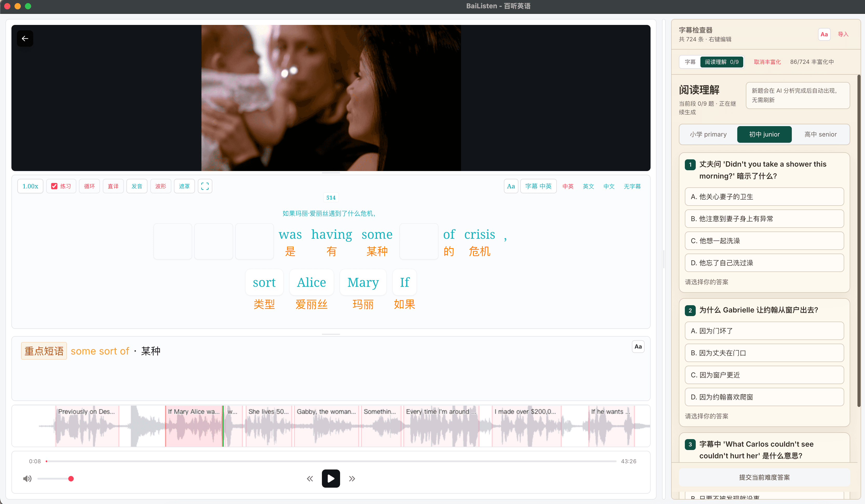
Task: Open the 字幕 tab in the inspector
Action: (690, 62)
